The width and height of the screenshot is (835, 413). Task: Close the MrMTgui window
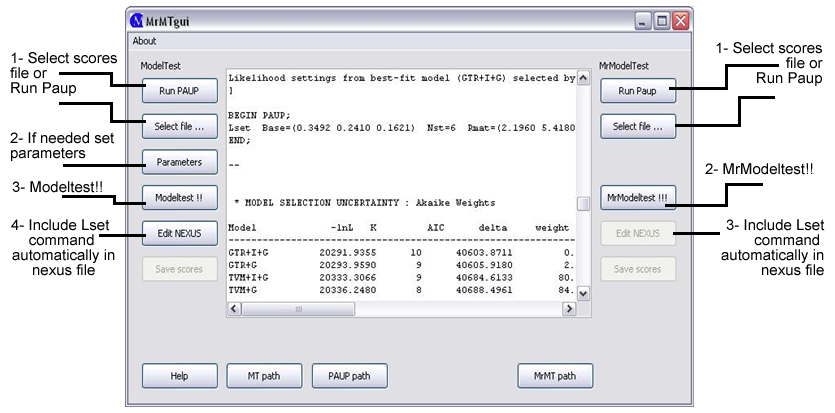click(681, 21)
